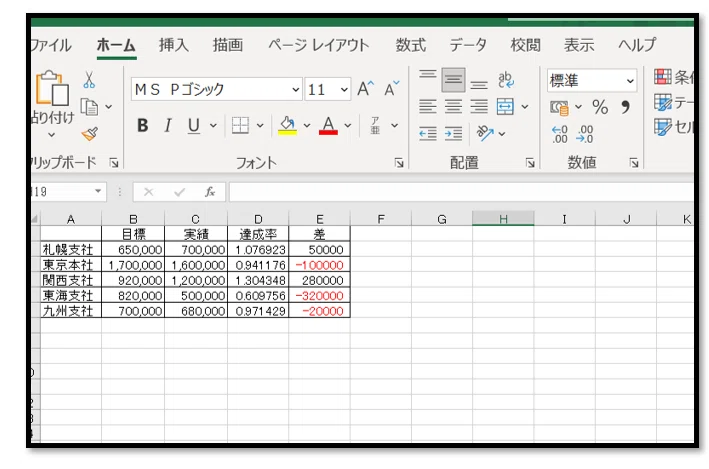Switch to 描画 tab
Image resolution: width=709 pixels, height=469 pixels.
(228, 45)
